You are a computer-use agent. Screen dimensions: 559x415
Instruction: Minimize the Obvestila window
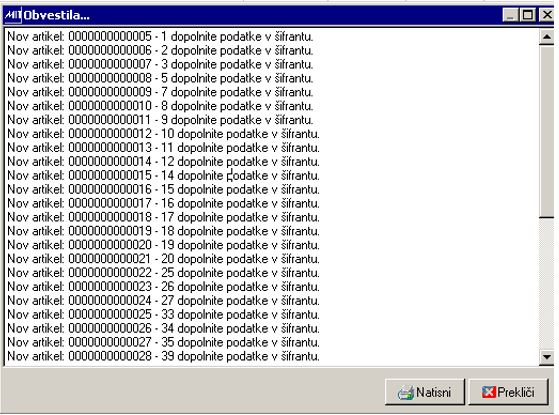point(511,15)
